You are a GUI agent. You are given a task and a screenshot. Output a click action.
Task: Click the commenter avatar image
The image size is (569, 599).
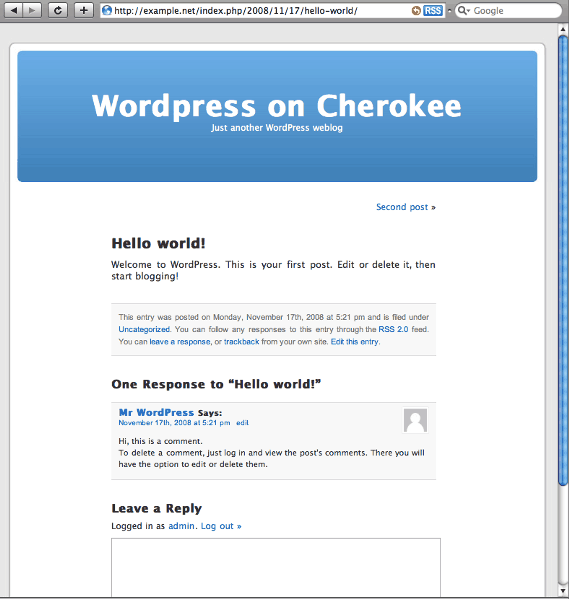pyautogui.click(x=415, y=420)
